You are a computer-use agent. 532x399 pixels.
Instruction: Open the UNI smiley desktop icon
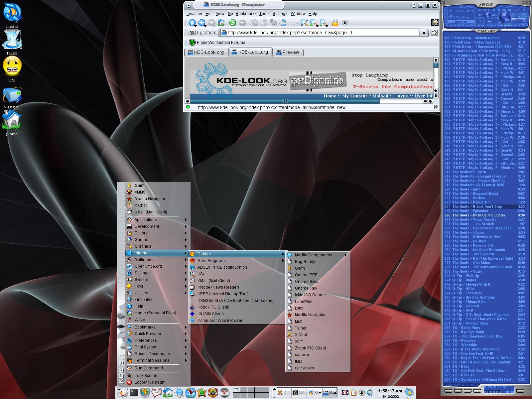(x=12, y=69)
